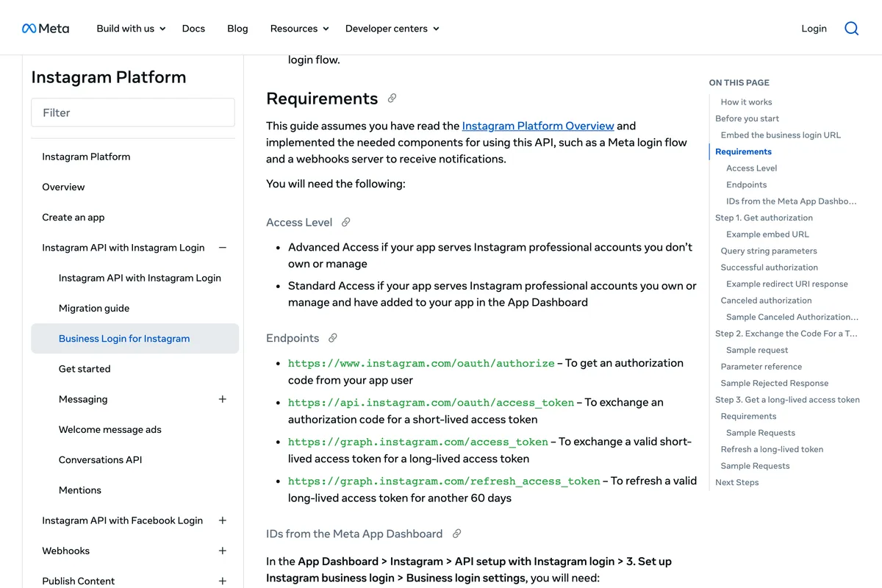
Task: Click the Instagram Platform sidebar heading
Action: coord(109,77)
